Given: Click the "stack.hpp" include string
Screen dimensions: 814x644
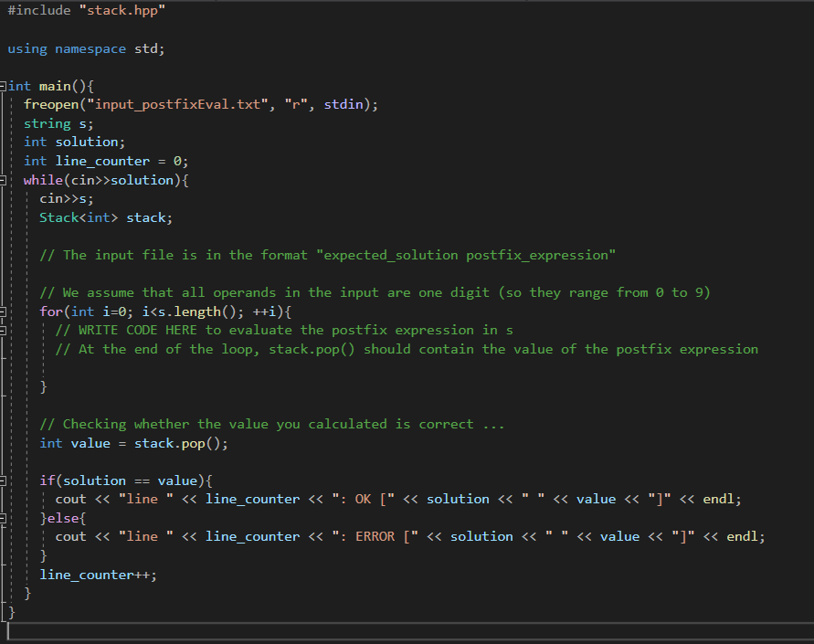Looking at the screenshot, I should [122, 10].
